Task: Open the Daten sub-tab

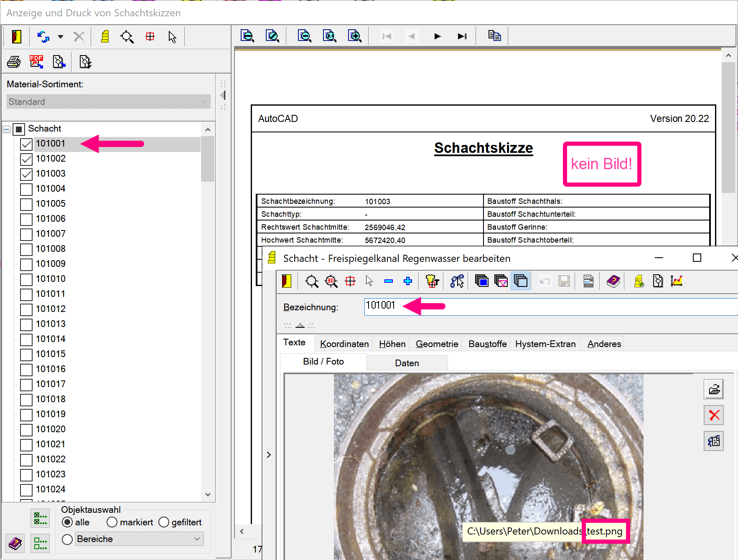Action: 407,363
